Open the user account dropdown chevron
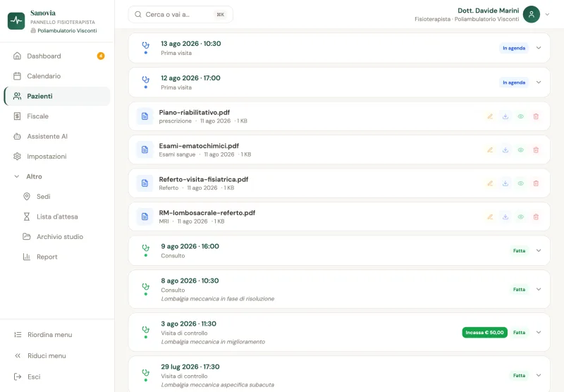 click(547, 14)
